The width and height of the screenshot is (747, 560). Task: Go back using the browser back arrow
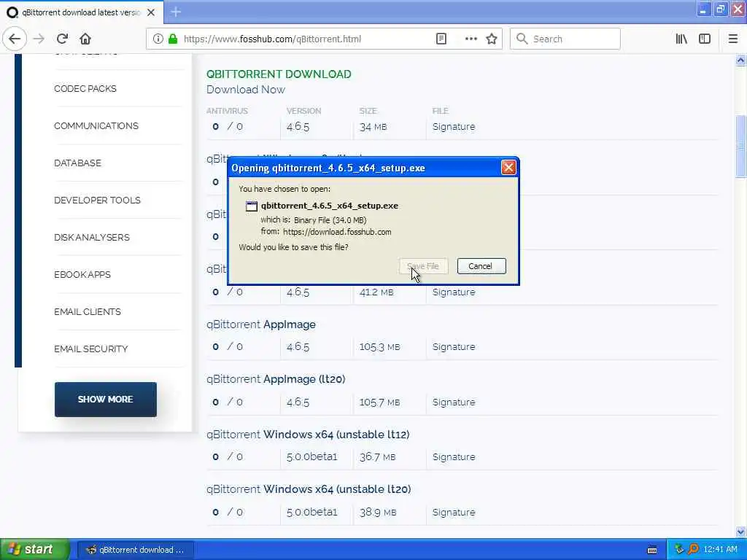point(15,39)
